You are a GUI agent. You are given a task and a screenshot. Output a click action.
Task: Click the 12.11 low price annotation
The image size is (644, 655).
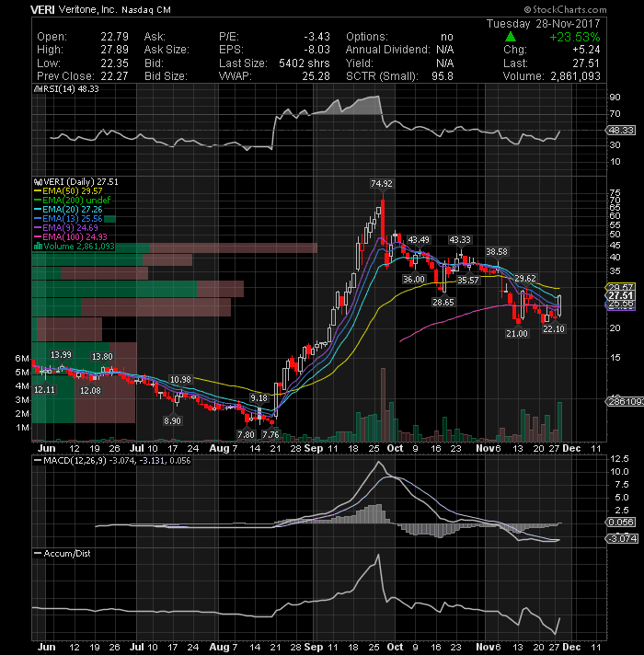point(44,390)
